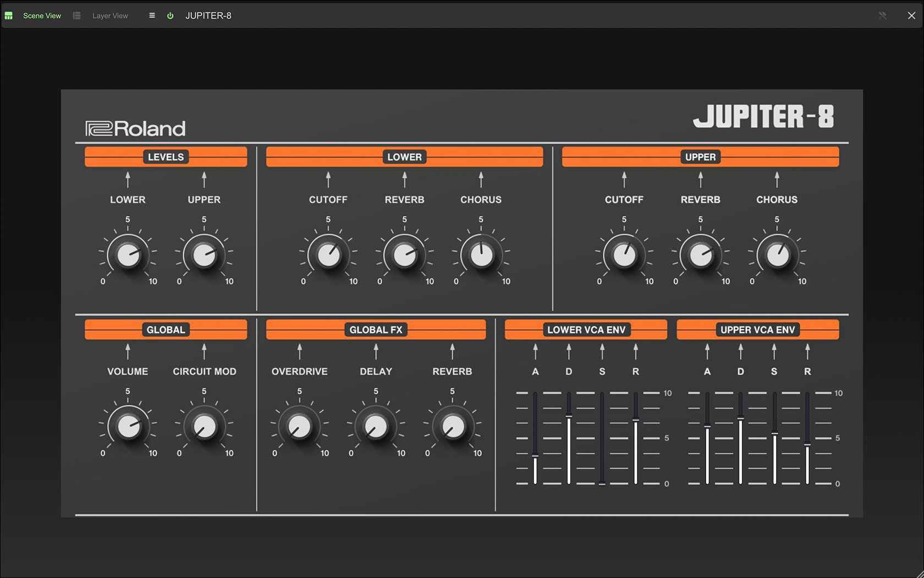Screen dimensions: 924x578
Task: Click the GLOBAL Volume knob
Action: coord(128,427)
